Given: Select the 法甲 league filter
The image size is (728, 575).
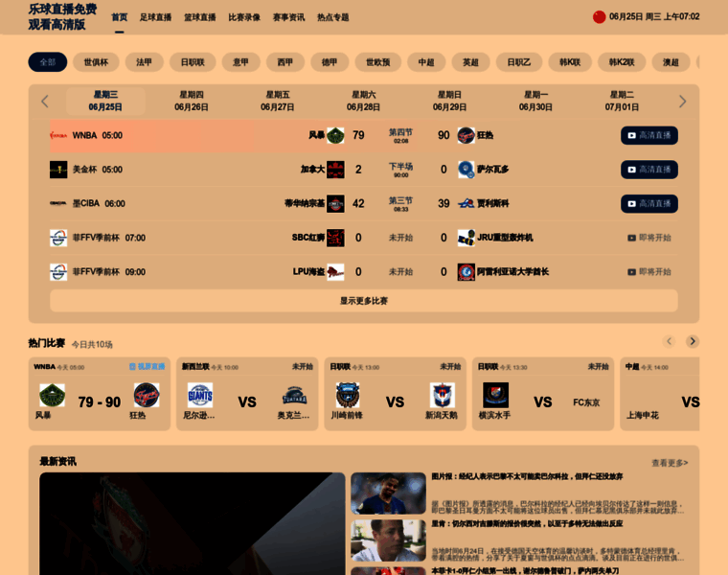Looking at the screenshot, I should pyautogui.click(x=144, y=62).
